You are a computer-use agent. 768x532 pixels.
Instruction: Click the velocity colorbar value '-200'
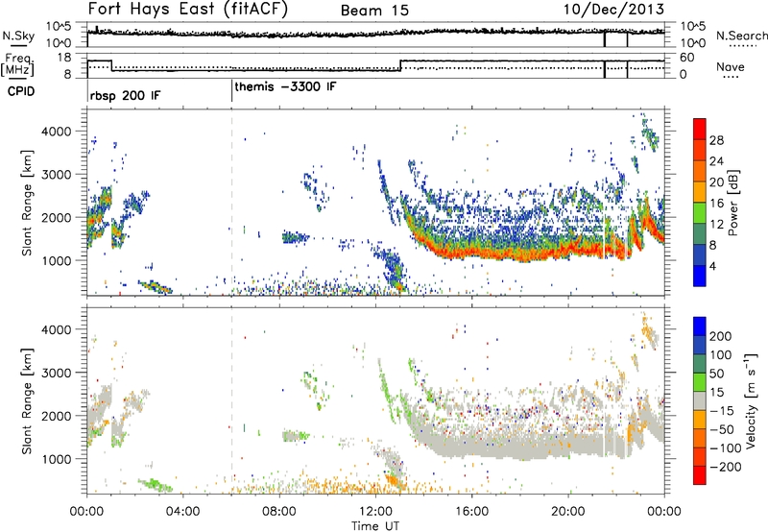click(726, 467)
